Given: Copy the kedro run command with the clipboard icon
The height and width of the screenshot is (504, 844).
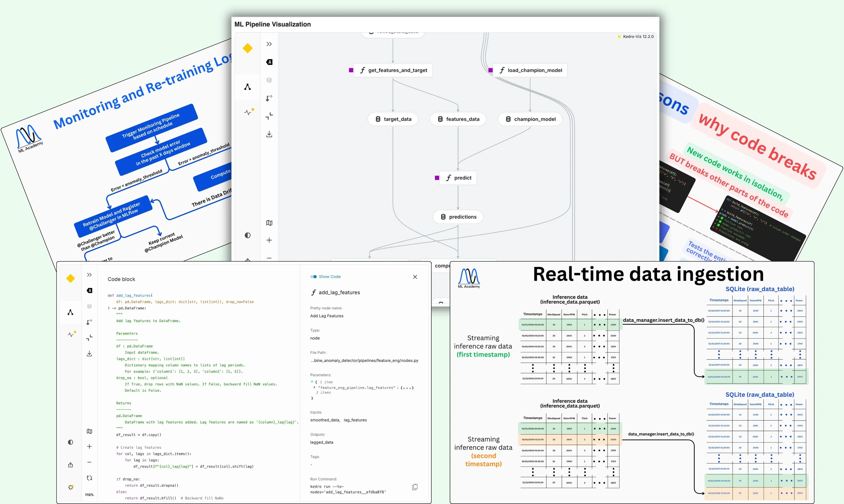Looking at the screenshot, I should pyautogui.click(x=415, y=487).
